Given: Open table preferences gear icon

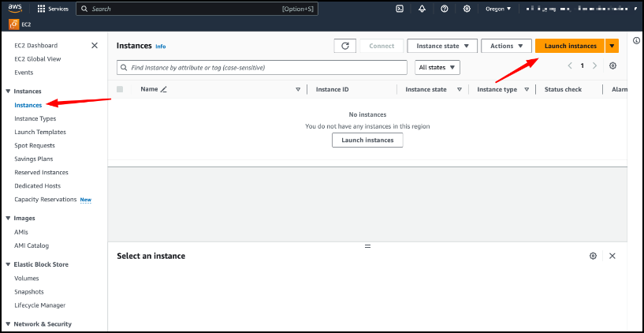Looking at the screenshot, I should pos(612,65).
